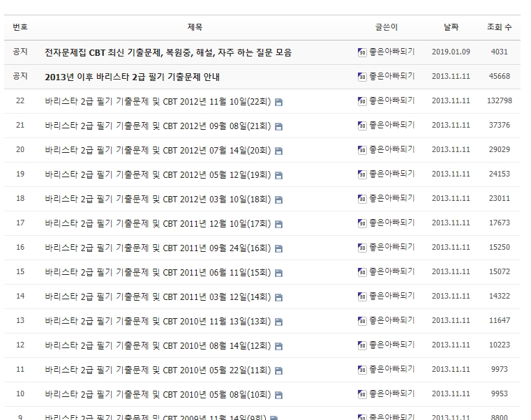This screenshot has width=531, height=420.
Task: Click the 조회 수 column header
Action: click(499, 27)
